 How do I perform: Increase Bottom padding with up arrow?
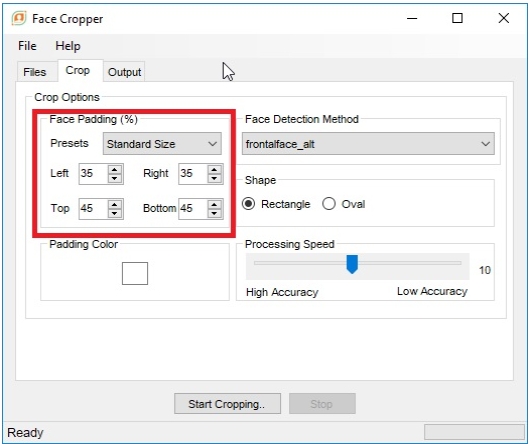pos(214,204)
